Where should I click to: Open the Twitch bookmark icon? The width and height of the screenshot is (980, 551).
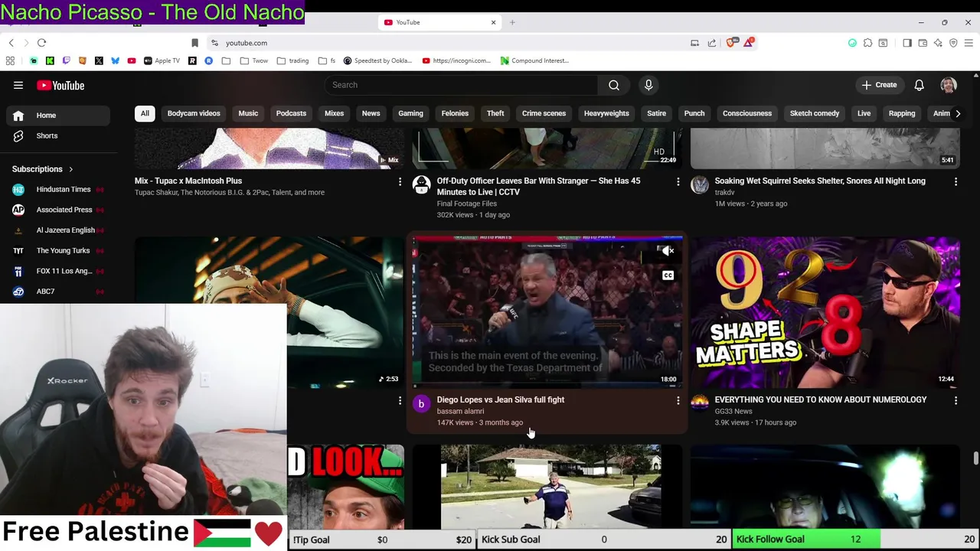coord(66,60)
